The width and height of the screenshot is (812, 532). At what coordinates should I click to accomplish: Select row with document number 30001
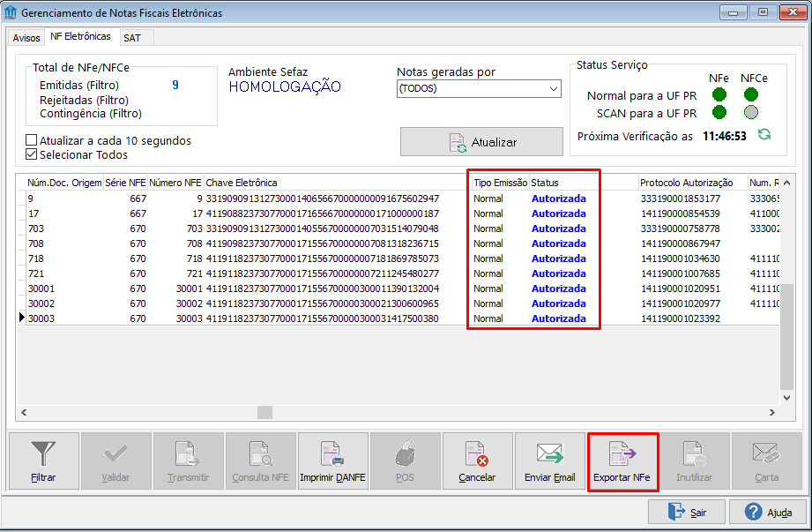pos(399,288)
